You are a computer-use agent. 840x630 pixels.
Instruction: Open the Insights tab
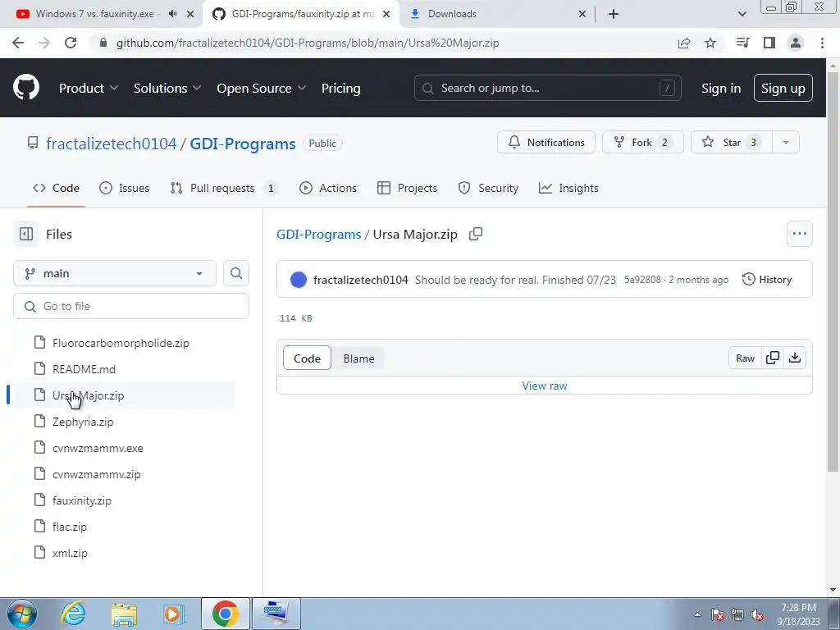pos(568,188)
